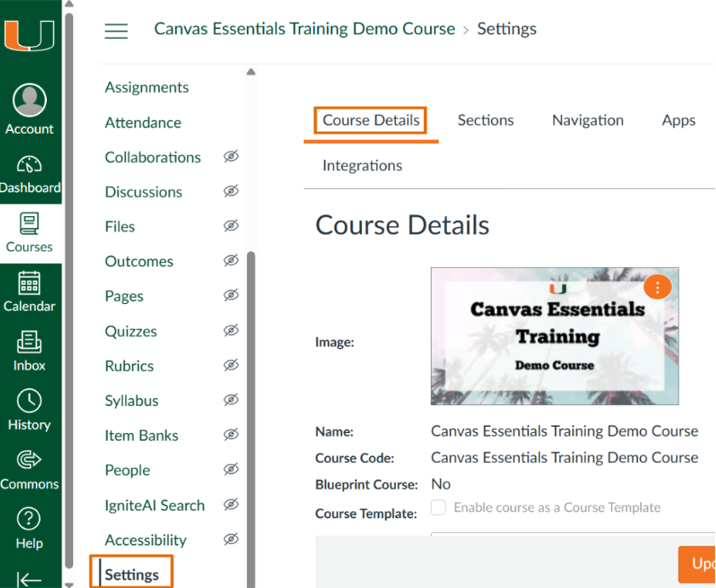Toggle the hamburger course menu icon
Viewport: 716px width, 588px height.
point(116,31)
